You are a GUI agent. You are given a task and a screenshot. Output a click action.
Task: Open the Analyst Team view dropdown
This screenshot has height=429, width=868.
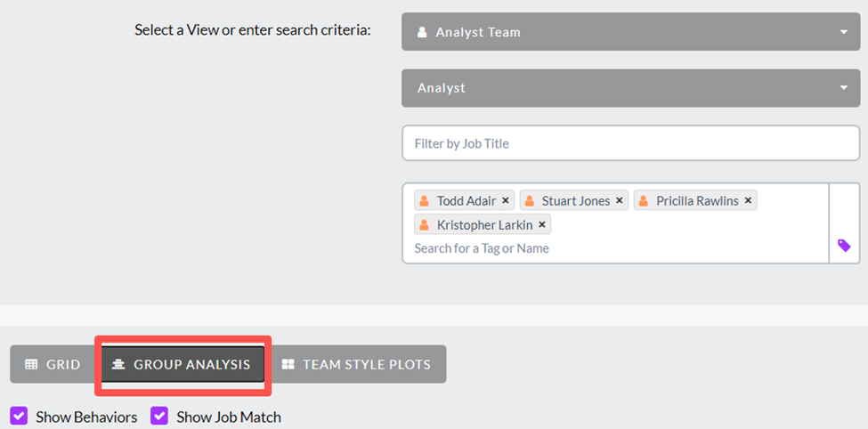coord(630,32)
